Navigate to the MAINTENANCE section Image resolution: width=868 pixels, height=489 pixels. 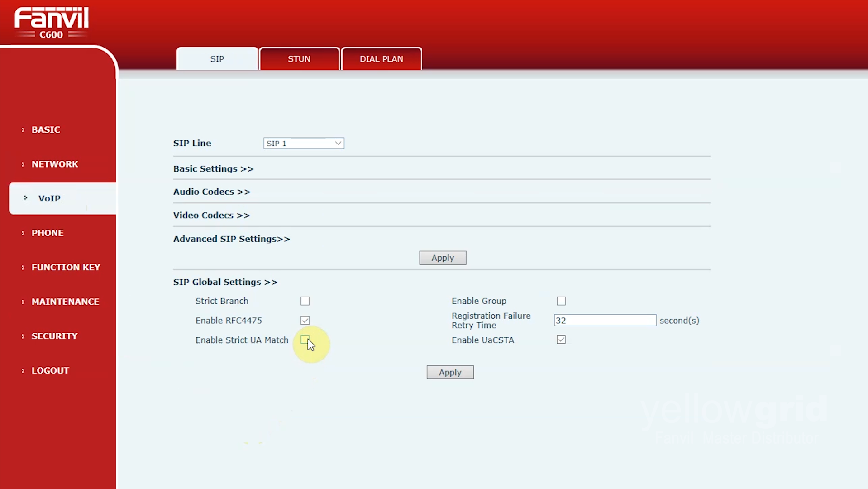click(x=65, y=302)
